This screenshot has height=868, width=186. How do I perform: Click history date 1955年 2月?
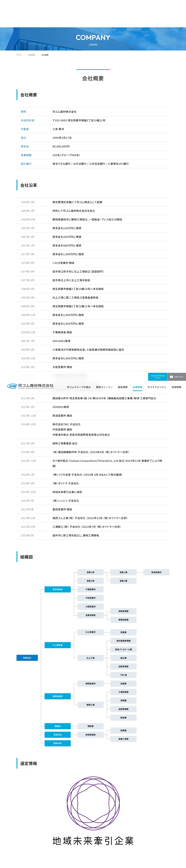click(28, 202)
